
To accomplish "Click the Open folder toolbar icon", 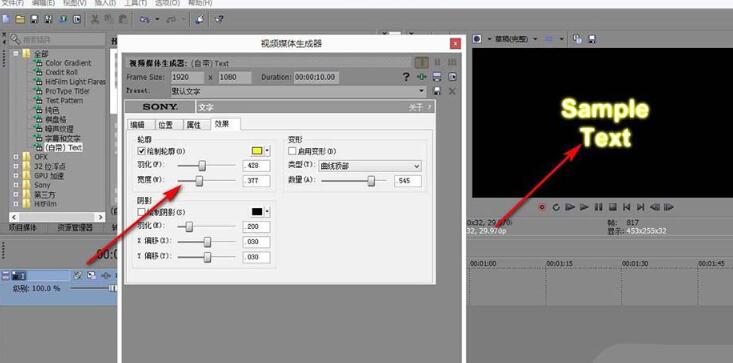I will (x=20, y=19).
